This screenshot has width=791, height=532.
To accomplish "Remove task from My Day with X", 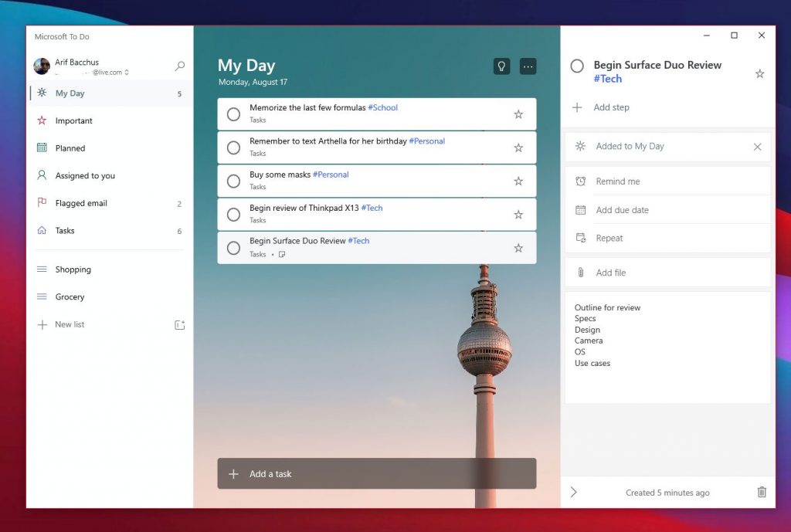I will point(757,147).
